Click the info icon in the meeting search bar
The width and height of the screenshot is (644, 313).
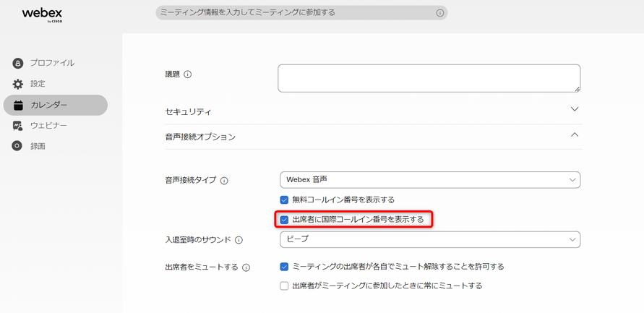point(439,13)
